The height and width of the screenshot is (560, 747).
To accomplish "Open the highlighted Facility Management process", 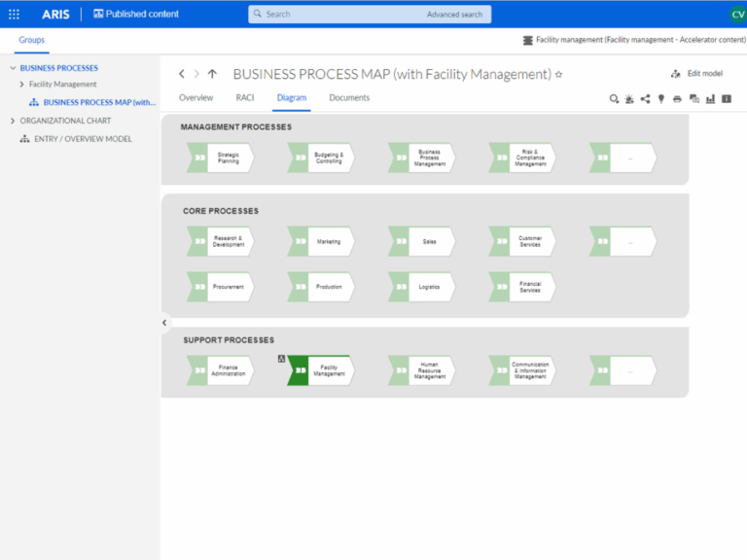I will [321, 370].
